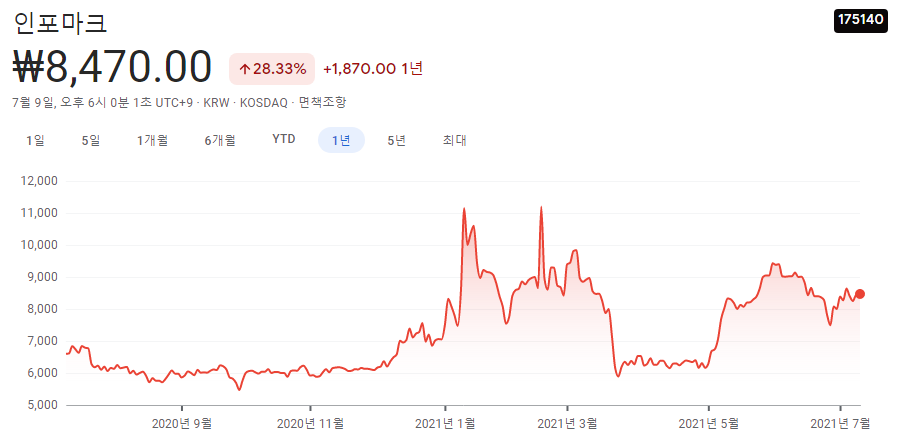The image size is (897, 444).
Task: Switch chart to 6개월 range
Action: tap(220, 140)
